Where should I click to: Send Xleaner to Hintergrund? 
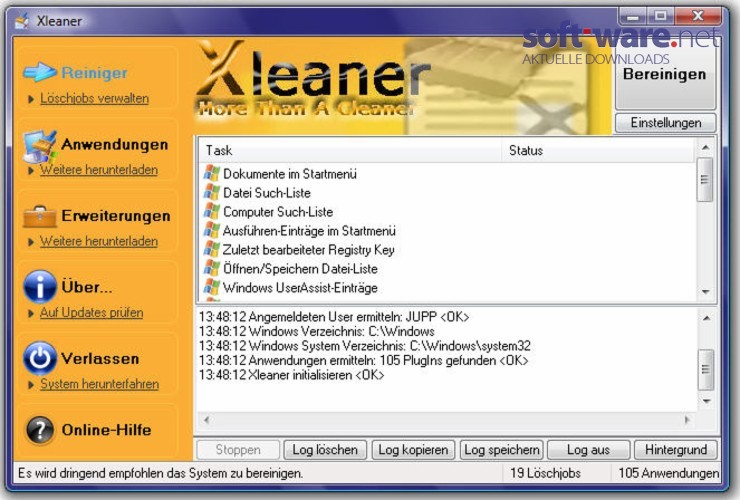click(676, 449)
